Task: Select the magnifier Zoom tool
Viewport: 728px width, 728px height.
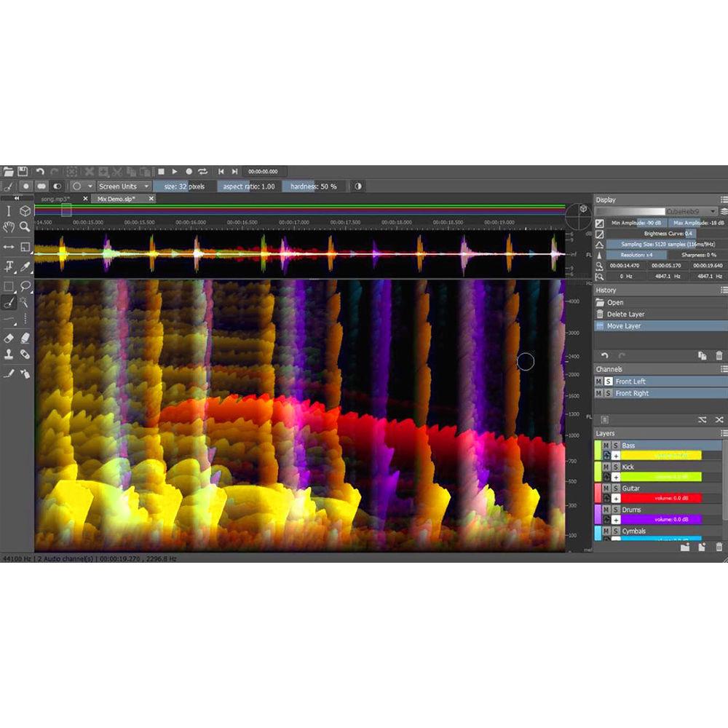Action: pyautogui.click(x=25, y=227)
